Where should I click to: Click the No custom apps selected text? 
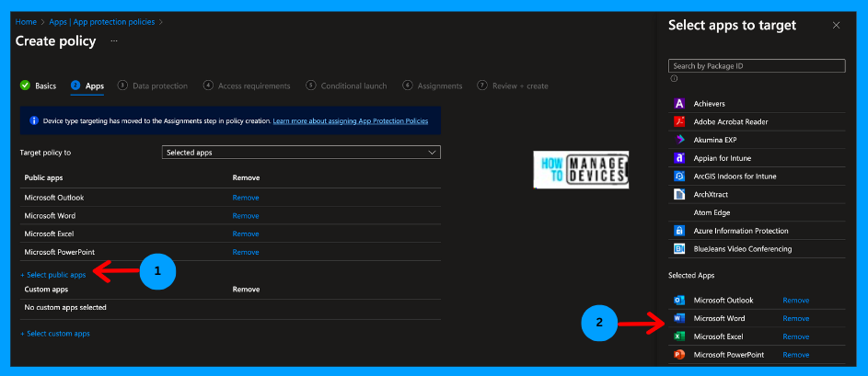coord(65,307)
